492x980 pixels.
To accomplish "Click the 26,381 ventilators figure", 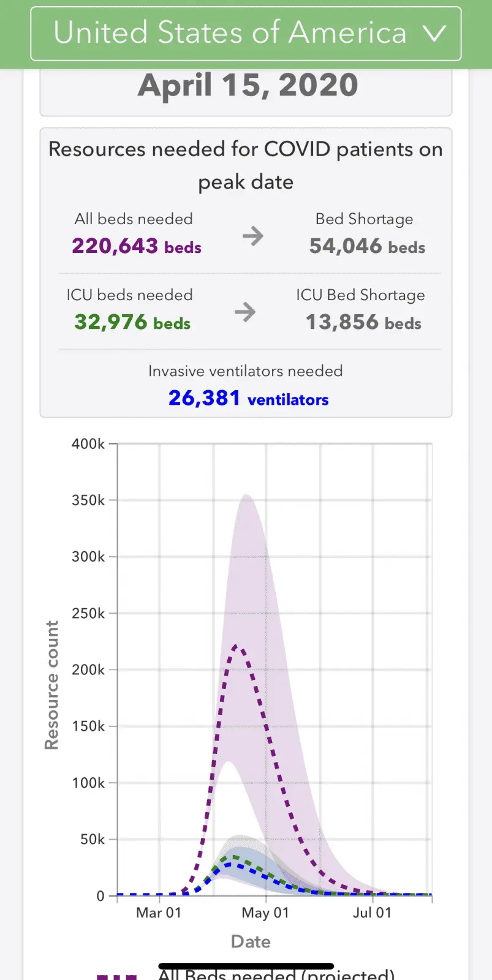I will coord(248,398).
